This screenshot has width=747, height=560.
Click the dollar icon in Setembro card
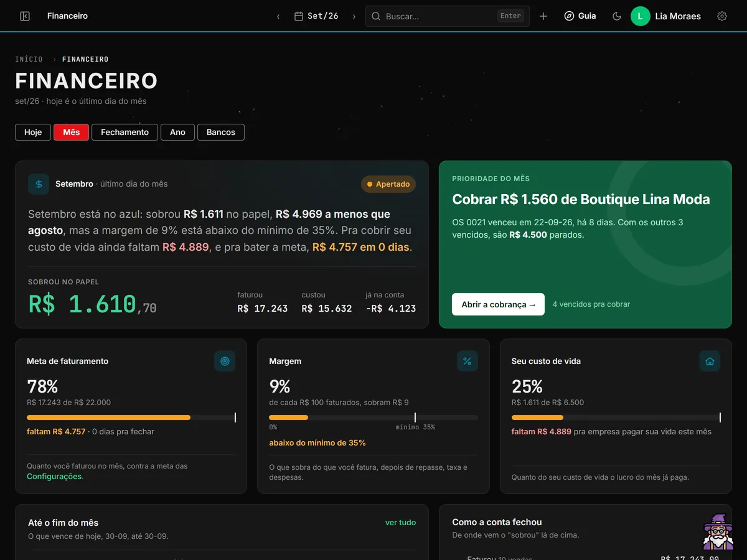39,184
